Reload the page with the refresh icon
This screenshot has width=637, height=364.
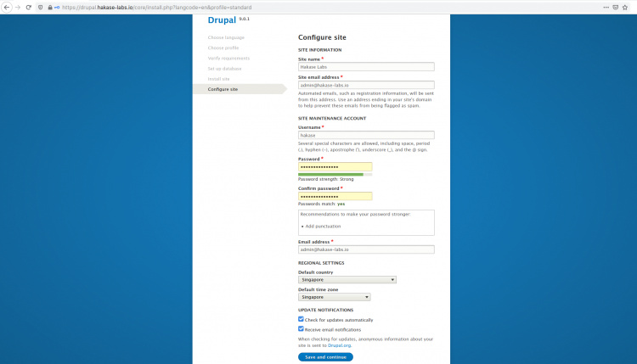[28, 7]
